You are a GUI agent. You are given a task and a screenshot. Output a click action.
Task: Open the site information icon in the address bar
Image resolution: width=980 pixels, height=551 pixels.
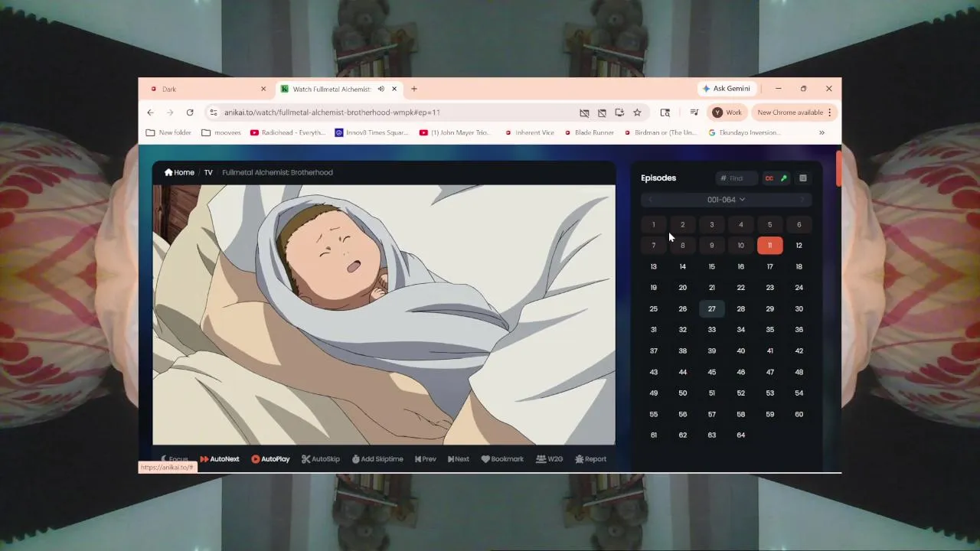point(214,112)
